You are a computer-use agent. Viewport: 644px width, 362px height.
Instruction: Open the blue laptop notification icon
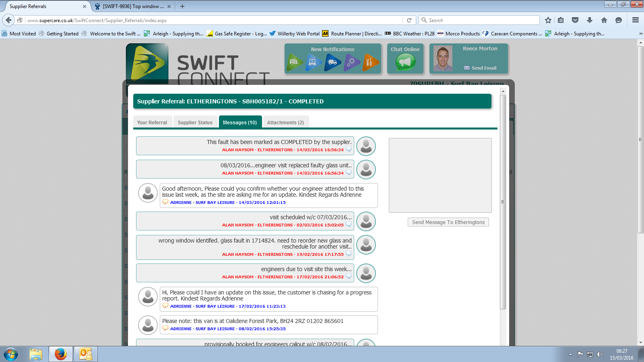click(x=313, y=62)
